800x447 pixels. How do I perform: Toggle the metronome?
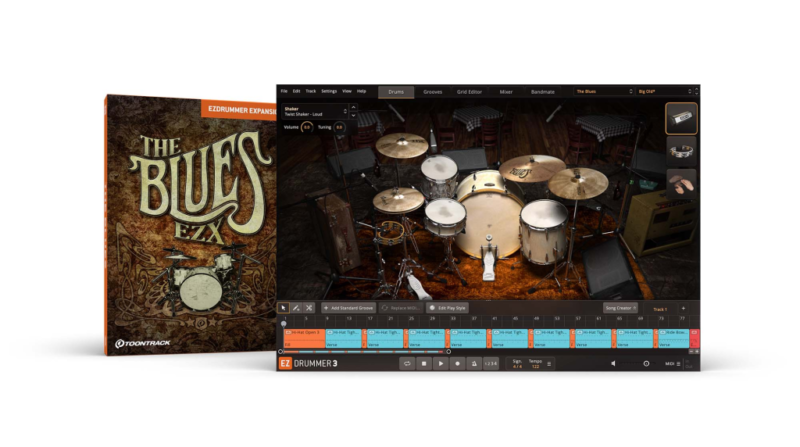474,364
